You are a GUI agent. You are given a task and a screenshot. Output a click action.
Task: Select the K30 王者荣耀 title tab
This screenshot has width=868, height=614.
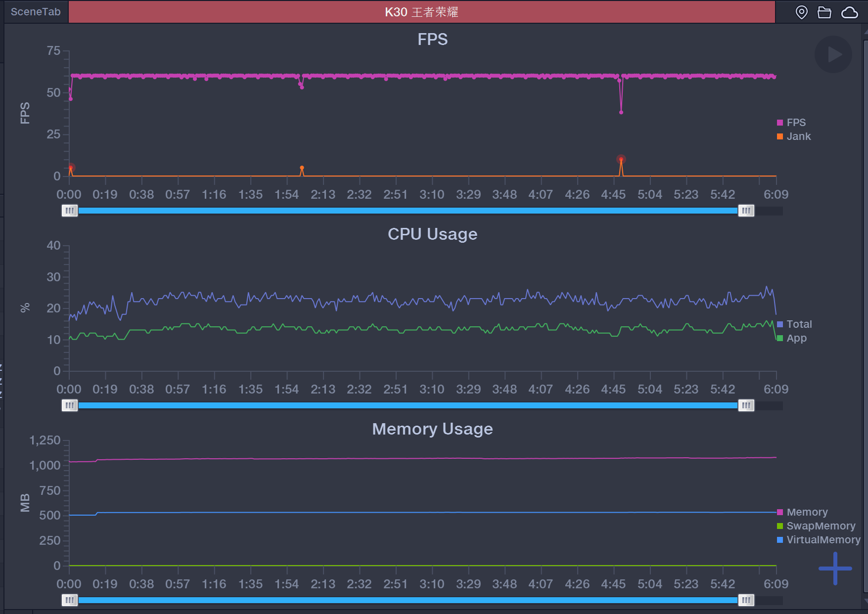pos(422,12)
